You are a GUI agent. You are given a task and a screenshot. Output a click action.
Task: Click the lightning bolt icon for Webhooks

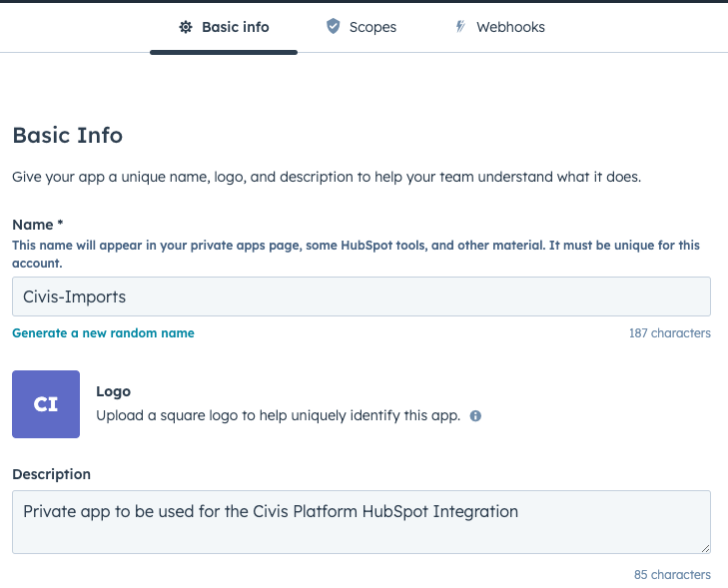point(460,26)
